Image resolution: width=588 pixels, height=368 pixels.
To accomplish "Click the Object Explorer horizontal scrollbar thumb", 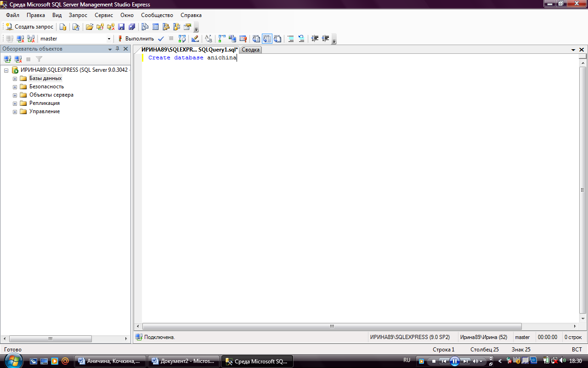I will (50, 339).
